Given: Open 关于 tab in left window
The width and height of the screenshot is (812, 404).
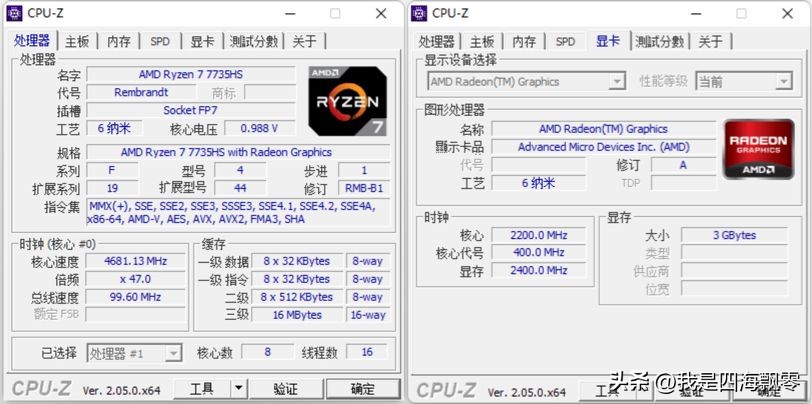Looking at the screenshot, I should tap(304, 41).
